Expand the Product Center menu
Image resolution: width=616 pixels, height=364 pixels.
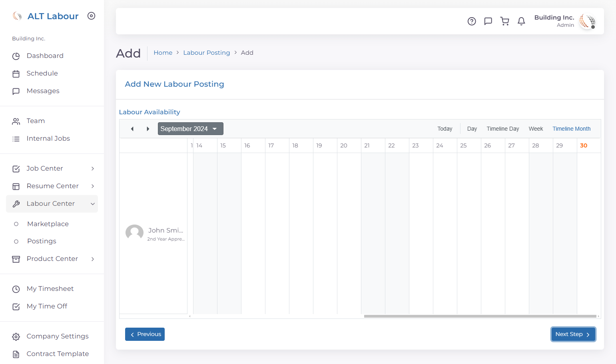tap(52, 259)
